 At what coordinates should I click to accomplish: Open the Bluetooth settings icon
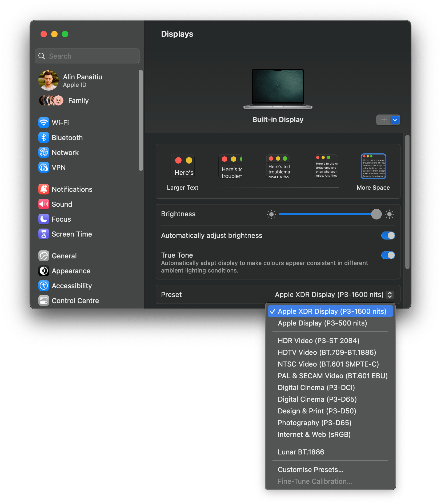tap(44, 137)
